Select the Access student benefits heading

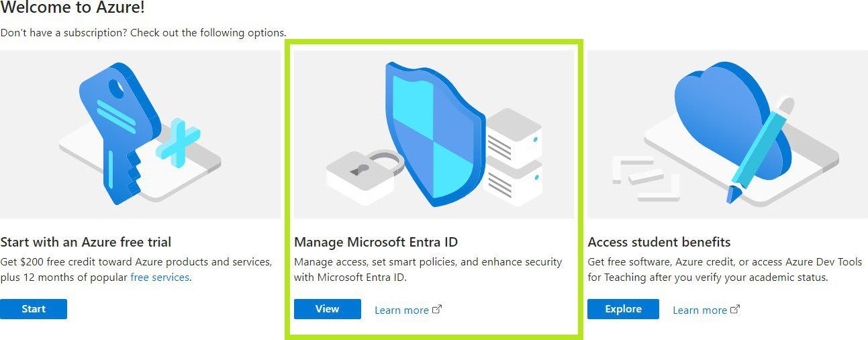[659, 242]
